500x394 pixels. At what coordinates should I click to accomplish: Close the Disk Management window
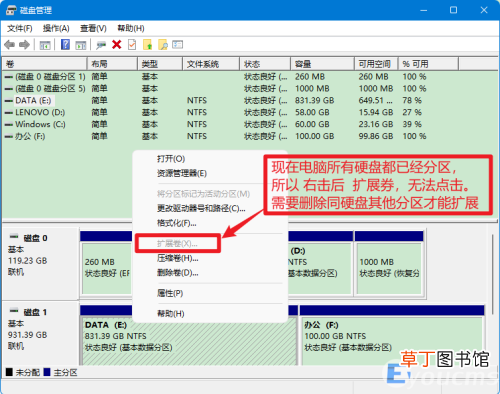coord(484,10)
